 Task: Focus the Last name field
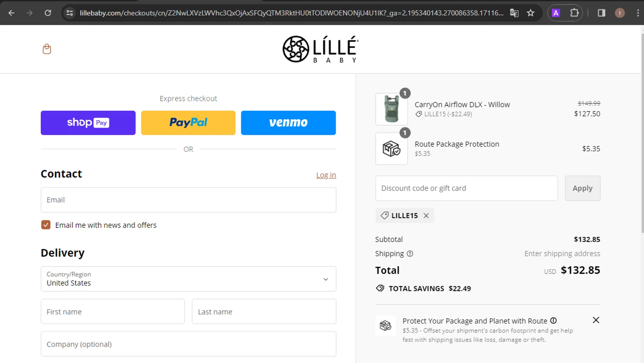[x=264, y=312]
